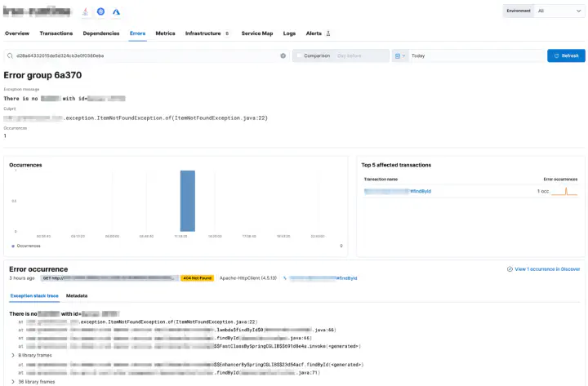
Task: Open the Logs tab
Action: pyautogui.click(x=289, y=33)
